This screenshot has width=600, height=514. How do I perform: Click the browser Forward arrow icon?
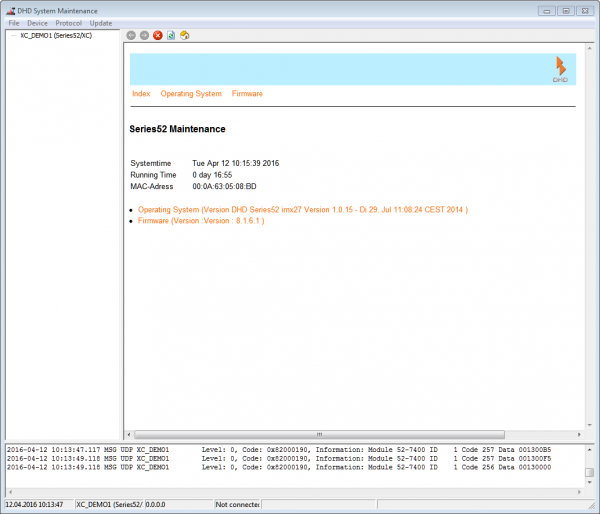pyautogui.click(x=144, y=35)
